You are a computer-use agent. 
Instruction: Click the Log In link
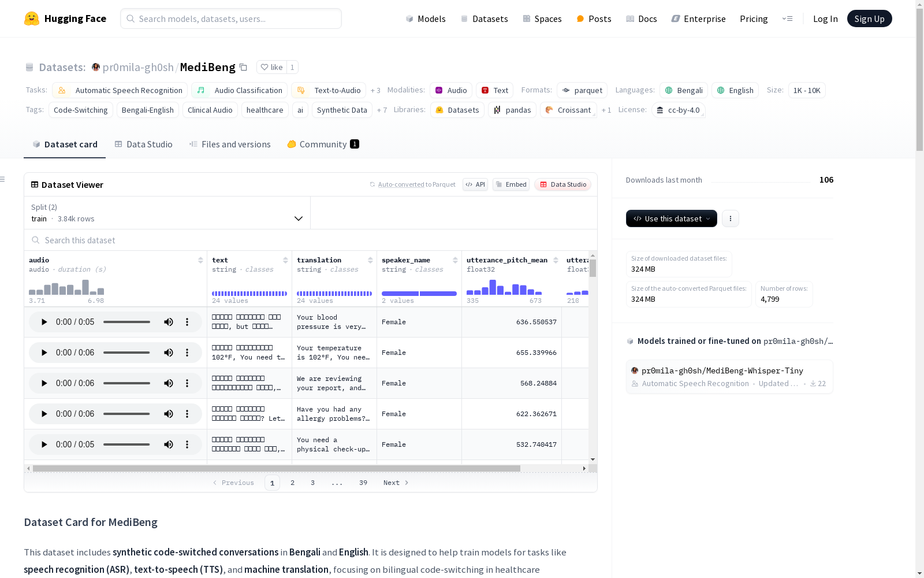[x=825, y=18]
